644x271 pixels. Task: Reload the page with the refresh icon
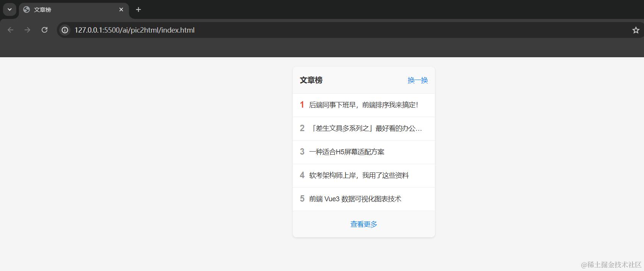tap(44, 30)
